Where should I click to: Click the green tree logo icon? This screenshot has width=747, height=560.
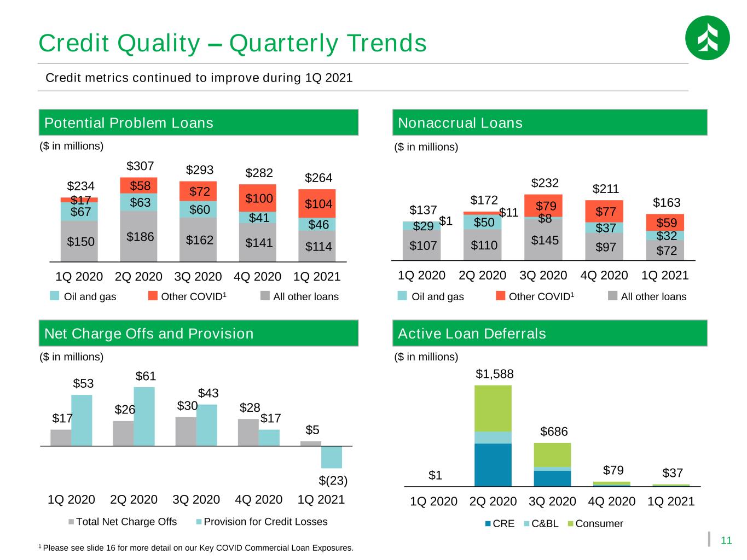pyautogui.click(x=707, y=38)
